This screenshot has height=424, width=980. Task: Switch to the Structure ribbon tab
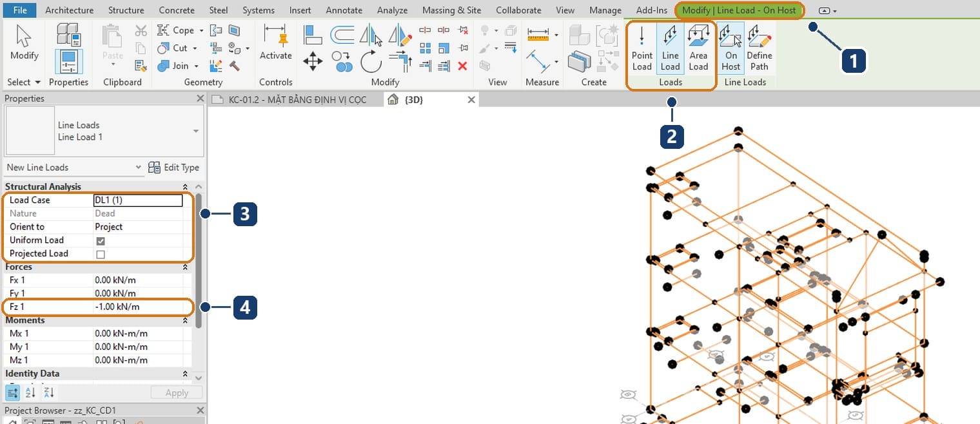pos(126,10)
